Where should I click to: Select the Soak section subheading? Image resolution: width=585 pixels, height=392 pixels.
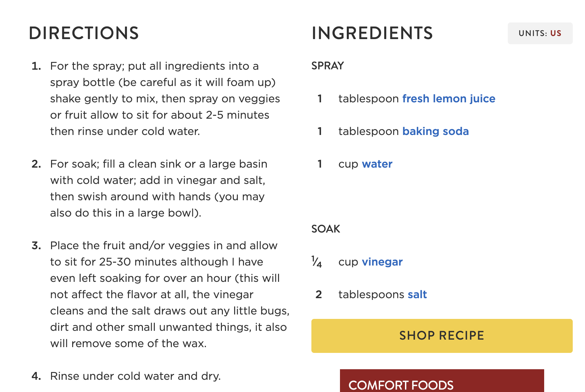(326, 229)
